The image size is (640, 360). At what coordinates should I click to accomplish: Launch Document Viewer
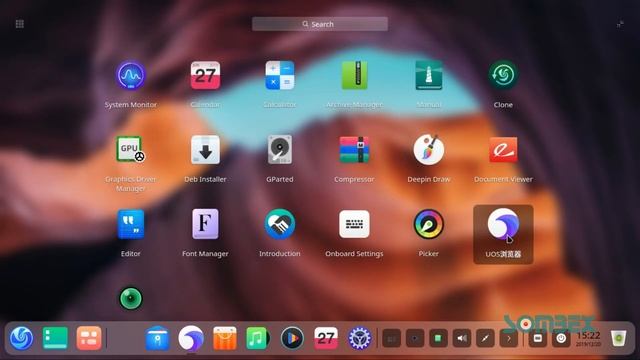tap(503, 150)
